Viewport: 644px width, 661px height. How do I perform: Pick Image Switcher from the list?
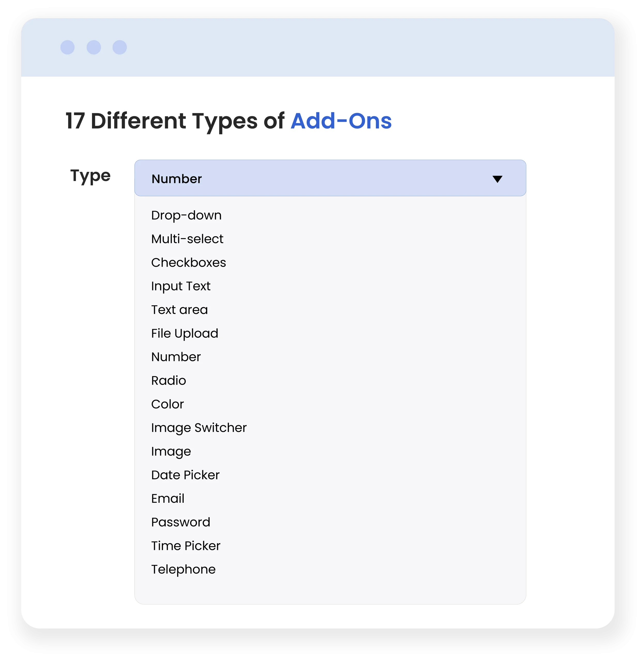click(x=199, y=428)
